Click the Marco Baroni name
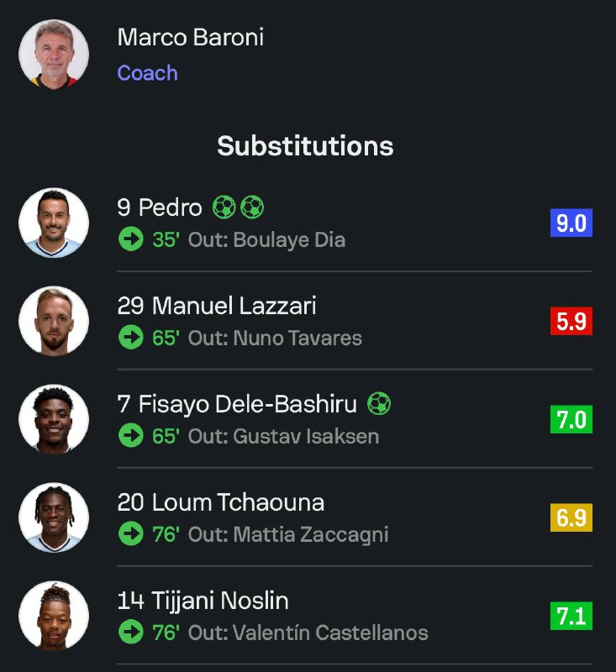The height and width of the screenshot is (672, 616). 190,38
